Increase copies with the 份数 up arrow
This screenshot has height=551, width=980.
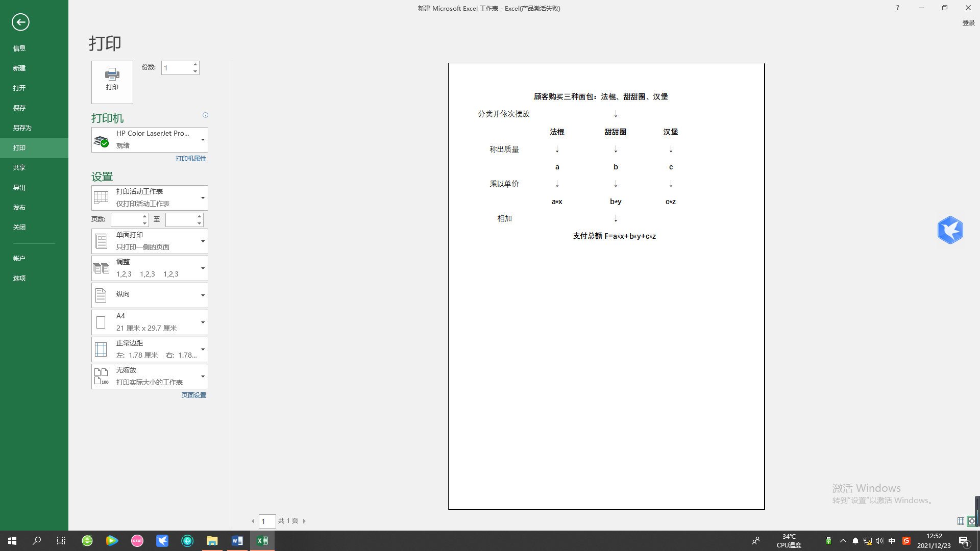[x=195, y=64]
